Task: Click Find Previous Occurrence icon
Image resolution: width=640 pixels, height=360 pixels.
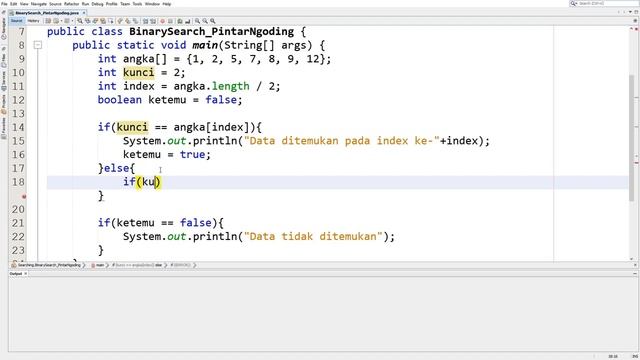Action: (87, 21)
